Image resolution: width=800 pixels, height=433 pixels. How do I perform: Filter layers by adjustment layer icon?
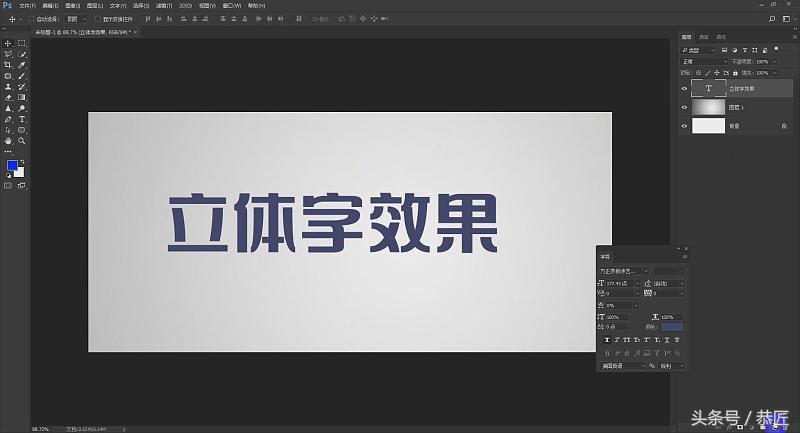[734, 50]
